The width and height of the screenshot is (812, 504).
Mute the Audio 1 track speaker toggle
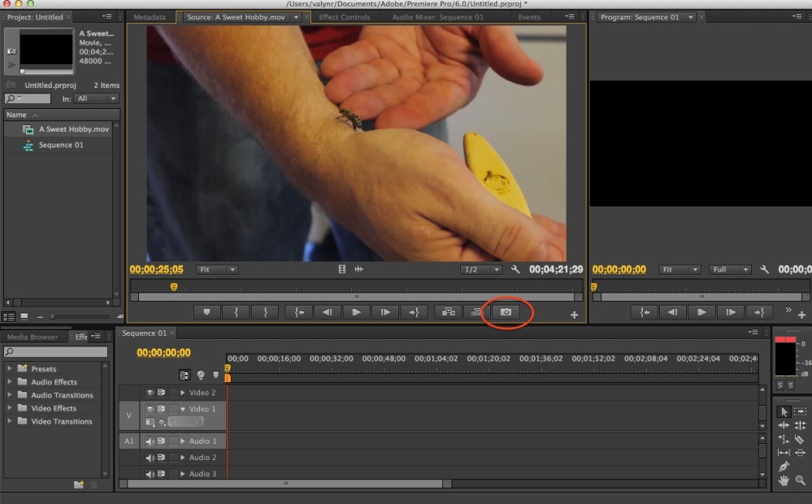click(x=150, y=441)
